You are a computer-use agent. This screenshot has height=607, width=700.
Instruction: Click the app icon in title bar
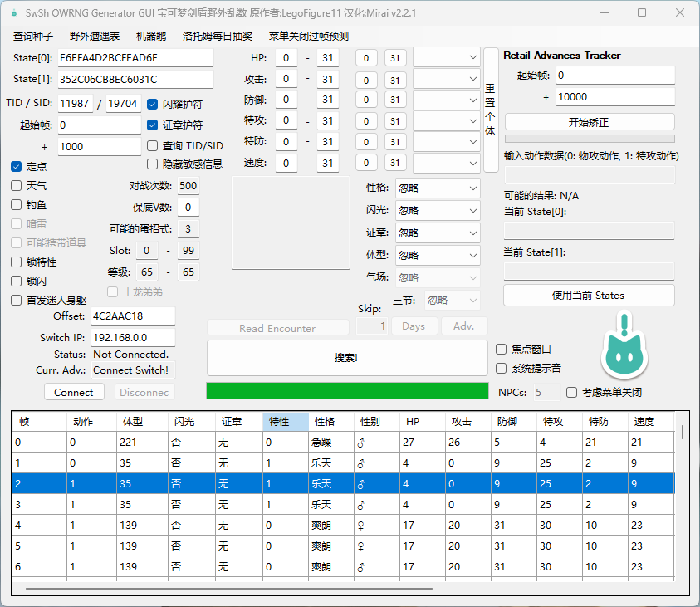pos(13,13)
